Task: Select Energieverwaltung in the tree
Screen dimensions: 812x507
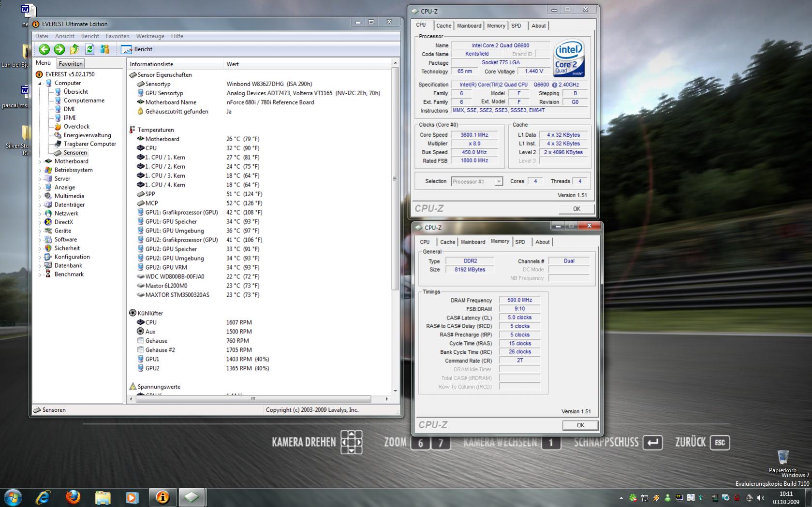Action: [87, 135]
